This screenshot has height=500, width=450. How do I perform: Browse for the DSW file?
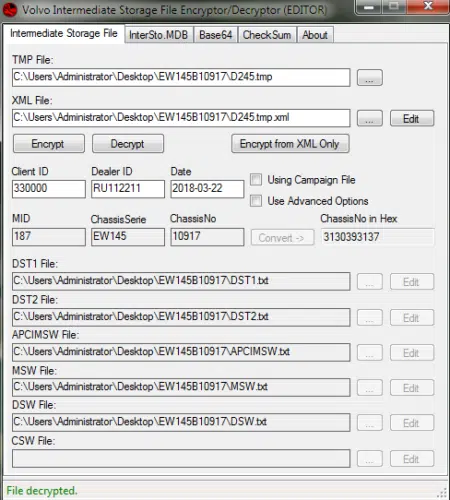point(370,423)
